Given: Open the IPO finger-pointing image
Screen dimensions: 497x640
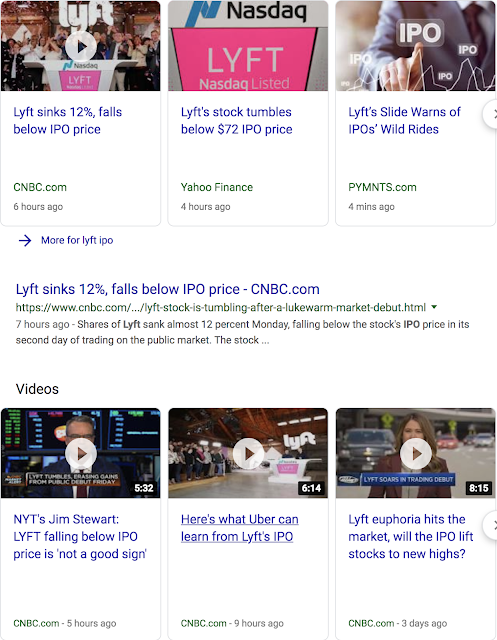Looking at the screenshot, I should coord(415,46).
